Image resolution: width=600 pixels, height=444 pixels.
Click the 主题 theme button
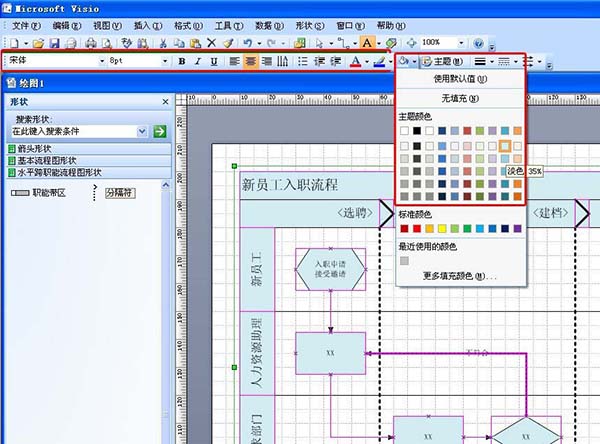442,61
